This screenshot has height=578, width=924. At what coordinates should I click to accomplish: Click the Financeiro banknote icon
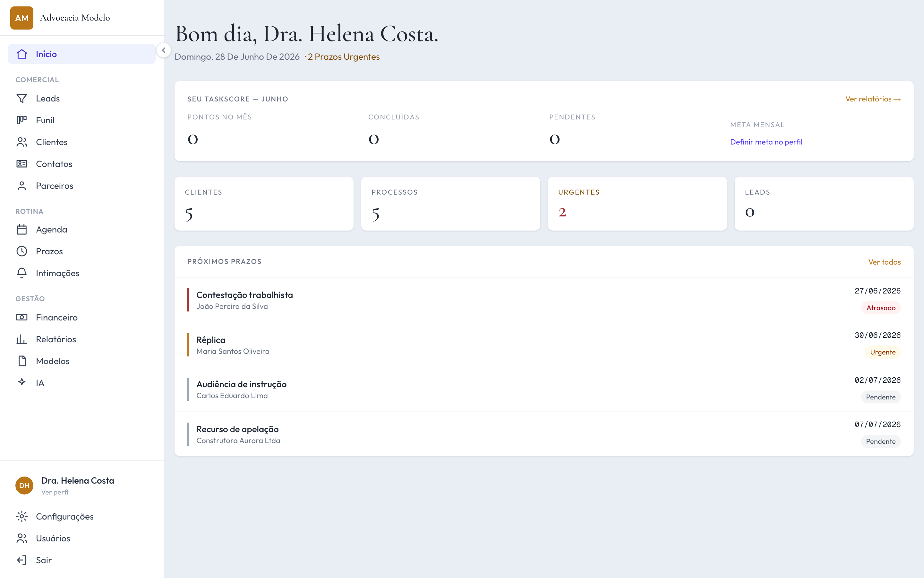22,317
